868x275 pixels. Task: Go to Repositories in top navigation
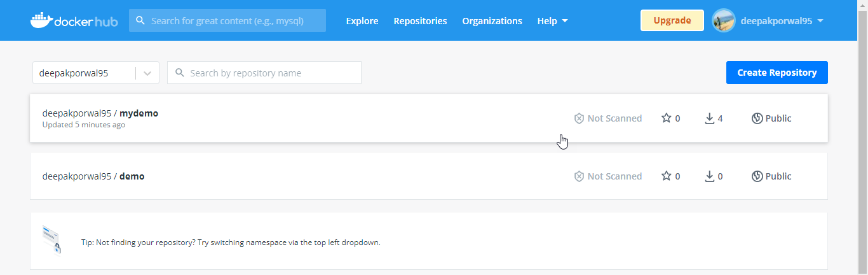click(x=420, y=21)
